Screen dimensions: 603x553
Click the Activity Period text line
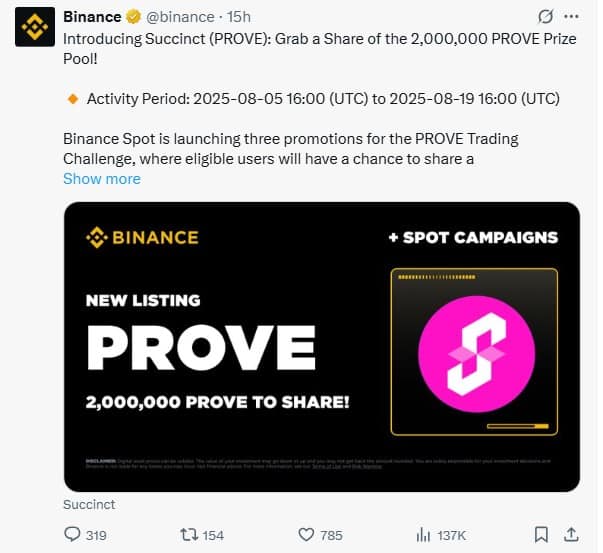tap(322, 99)
